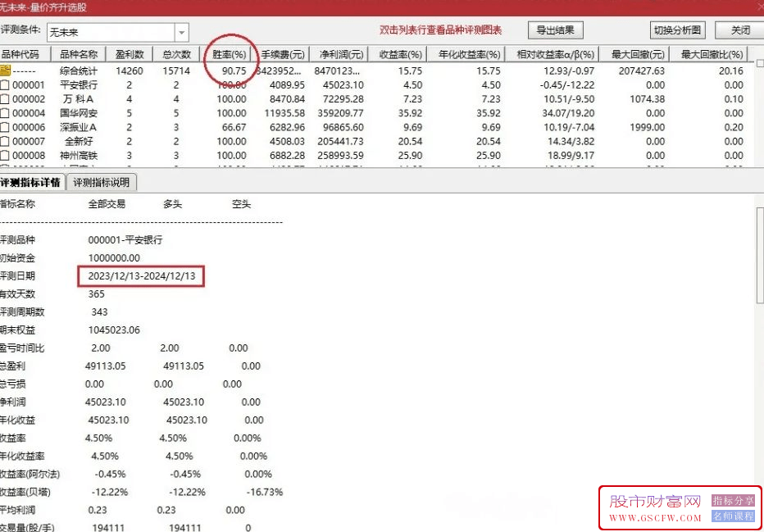This screenshot has height=532, width=764.
Task: Click ending equity value 1045023.06
Action: coord(114,330)
